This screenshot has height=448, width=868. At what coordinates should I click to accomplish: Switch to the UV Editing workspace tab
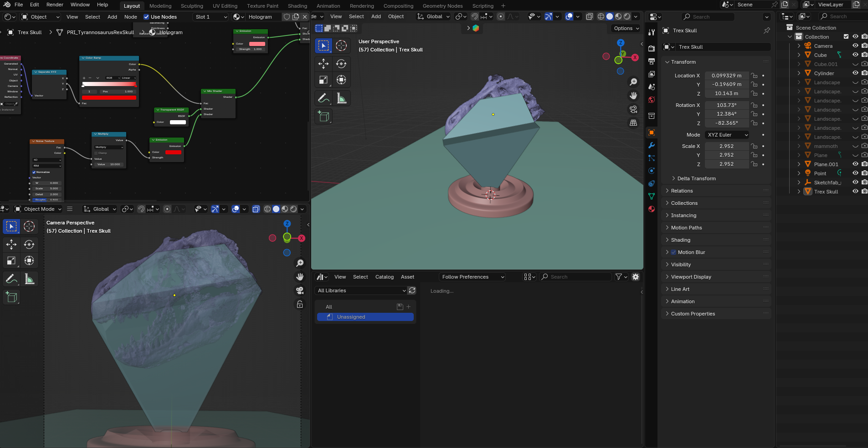point(225,6)
